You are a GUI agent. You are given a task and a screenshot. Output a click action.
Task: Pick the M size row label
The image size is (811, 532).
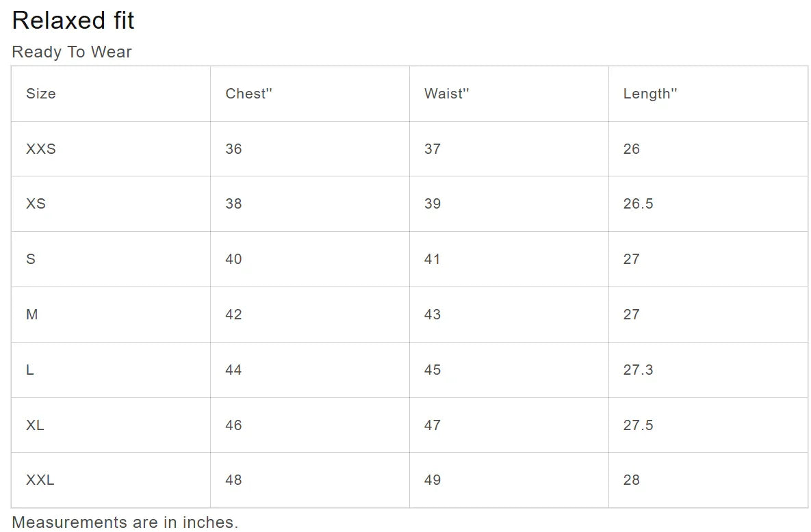pos(32,315)
